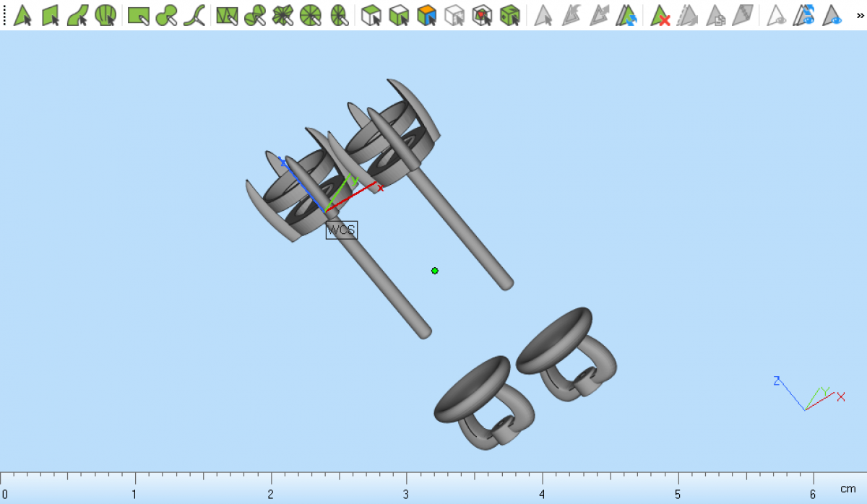This screenshot has width=867, height=504.
Task: Pick the curved line brush marking tool
Action: (194, 15)
